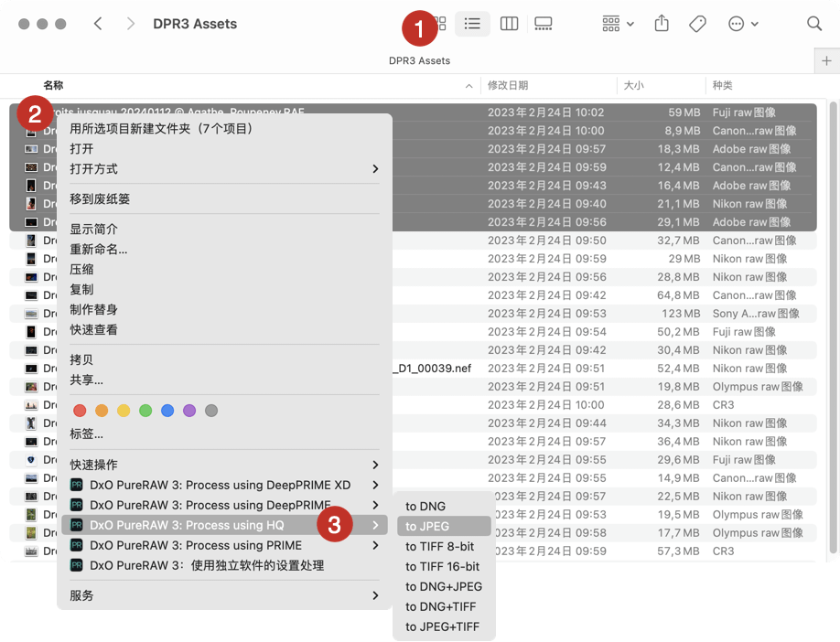Apply the yellow tag color
The width and height of the screenshot is (840, 642).
(124, 411)
